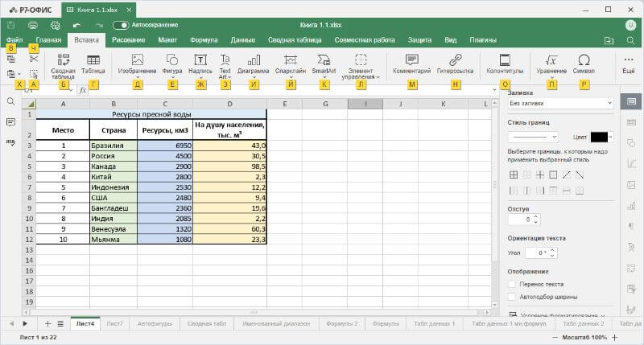Screen dimensions: 644x345
Task: Select the cell with value 6950
Action: [165, 146]
